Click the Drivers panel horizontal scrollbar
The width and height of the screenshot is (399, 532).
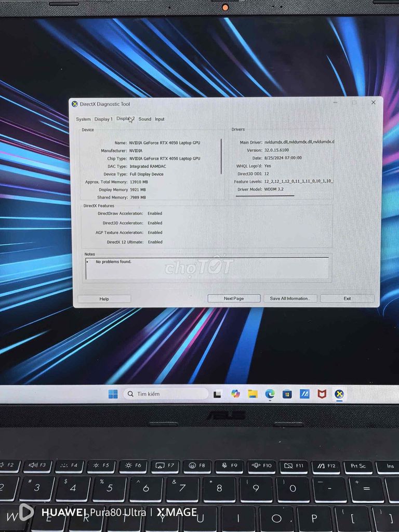(x=265, y=196)
